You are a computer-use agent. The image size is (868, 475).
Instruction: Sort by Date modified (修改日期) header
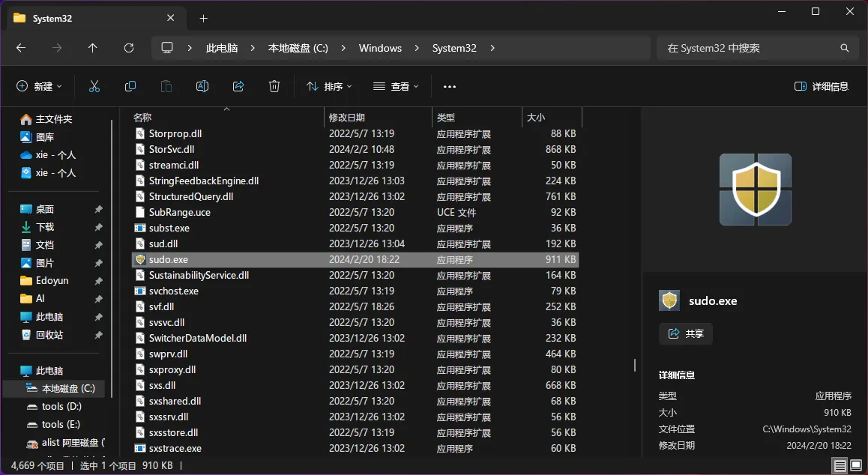click(378, 118)
